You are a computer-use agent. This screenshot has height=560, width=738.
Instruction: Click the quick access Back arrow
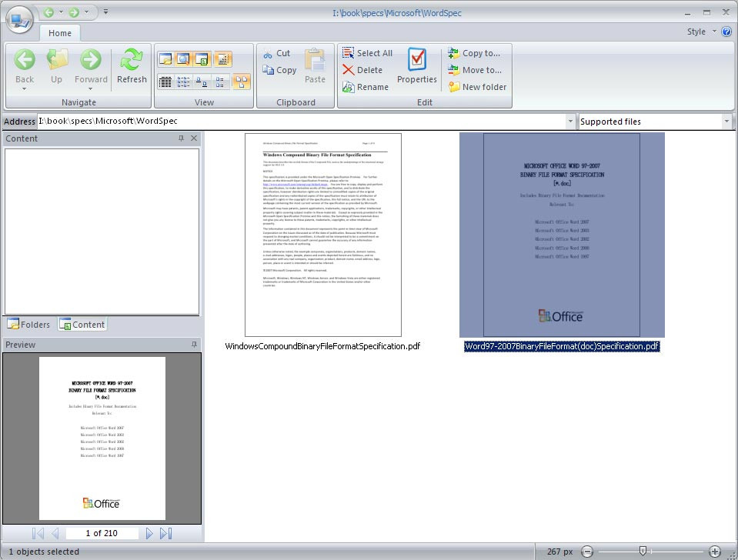pos(48,12)
